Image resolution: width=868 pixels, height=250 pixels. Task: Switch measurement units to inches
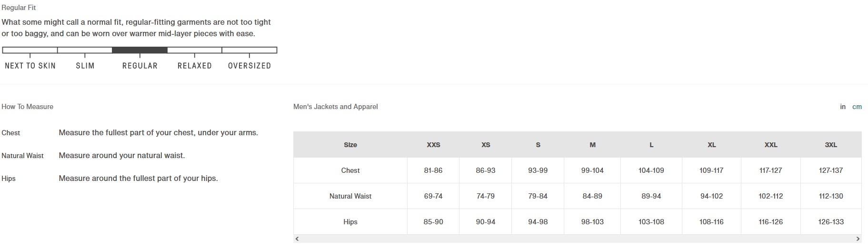pyautogui.click(x=843, y=107)
